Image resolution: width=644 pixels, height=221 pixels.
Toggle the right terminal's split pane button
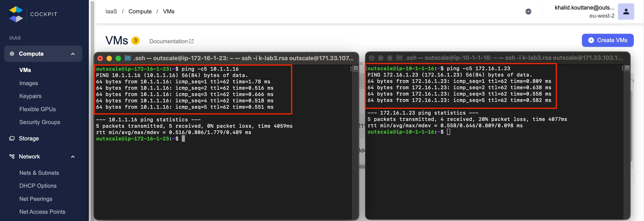click(x=627, y=68)
